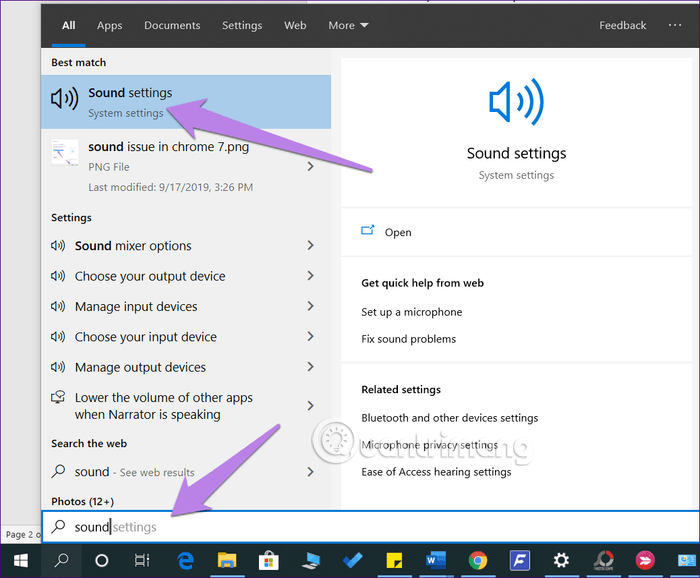Expand chevron for Choose your output device

click(x=311, y=275)
